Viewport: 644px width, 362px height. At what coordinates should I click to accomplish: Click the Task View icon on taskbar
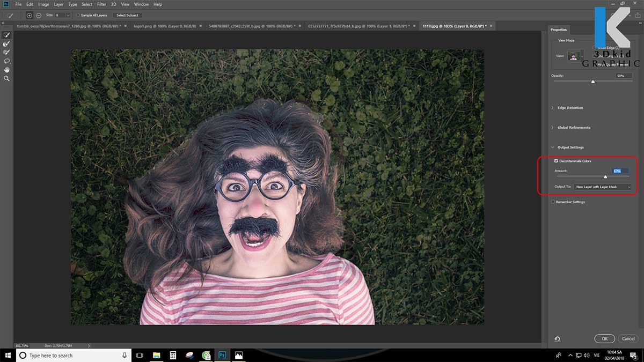140,355
